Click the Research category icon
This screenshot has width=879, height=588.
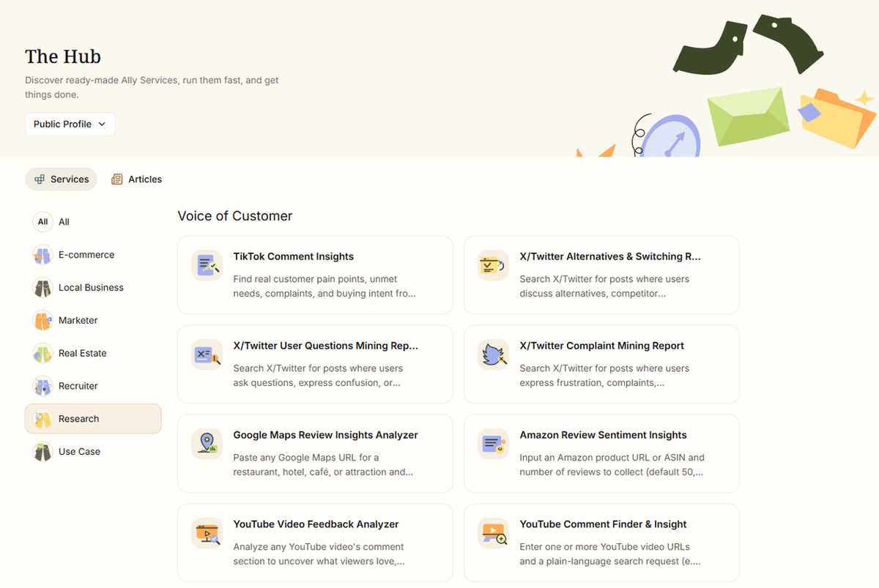coord(42,419)
